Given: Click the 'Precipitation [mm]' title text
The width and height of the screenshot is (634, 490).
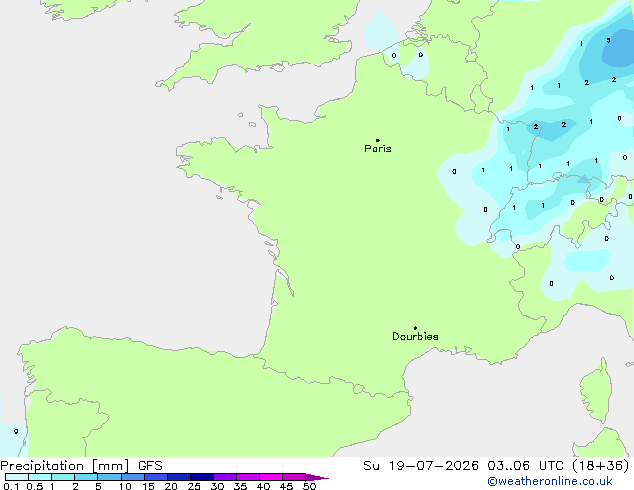Looking at the screenshot, I should click(65, 466).
